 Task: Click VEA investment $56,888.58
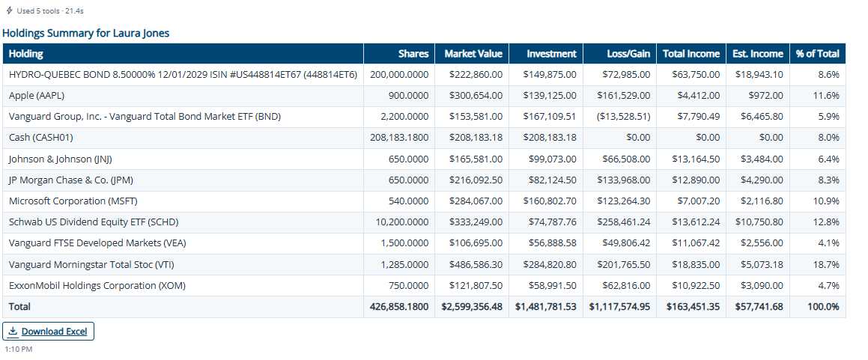click(x=553, y=243)
